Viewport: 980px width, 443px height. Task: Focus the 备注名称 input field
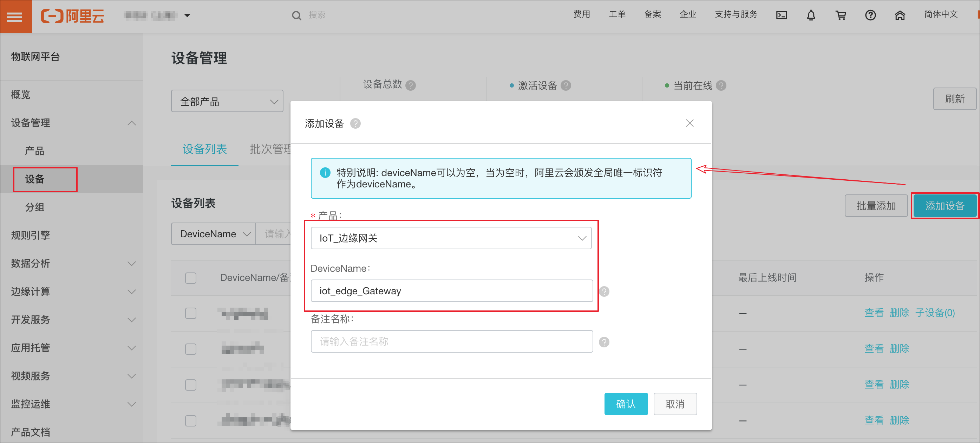click(x=452, y=342)
